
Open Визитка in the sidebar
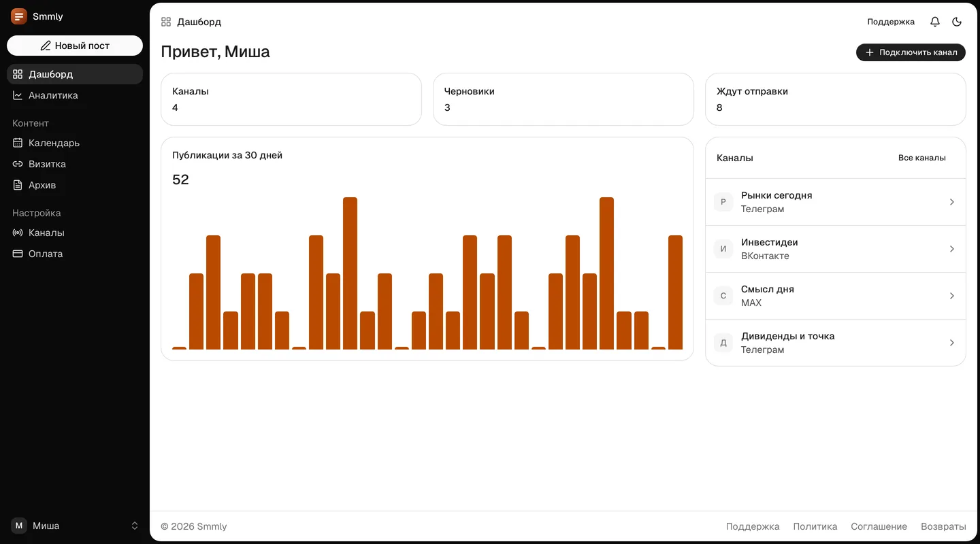click(75, 164)
